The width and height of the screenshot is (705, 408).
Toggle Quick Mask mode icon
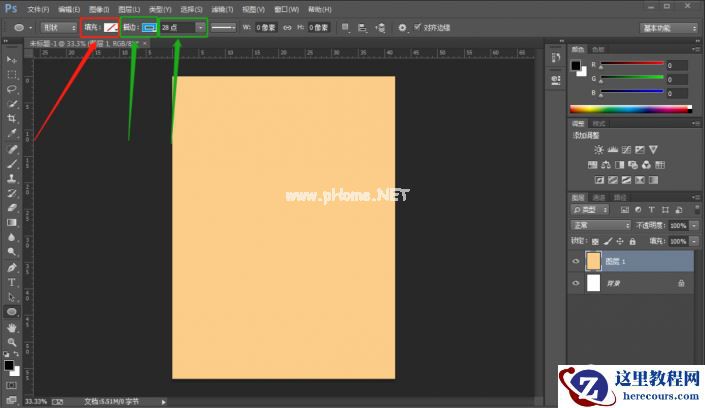click(x=11, y=386)
